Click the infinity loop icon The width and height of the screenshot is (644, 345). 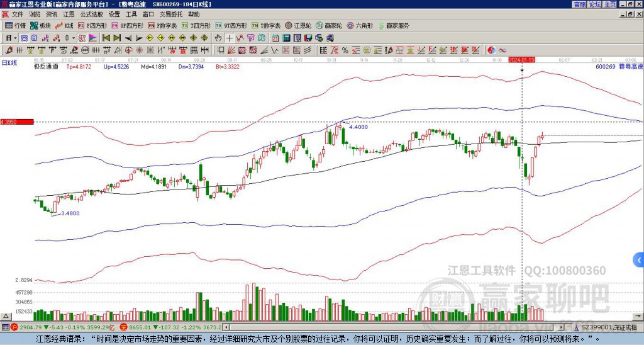tap(502, 50)
